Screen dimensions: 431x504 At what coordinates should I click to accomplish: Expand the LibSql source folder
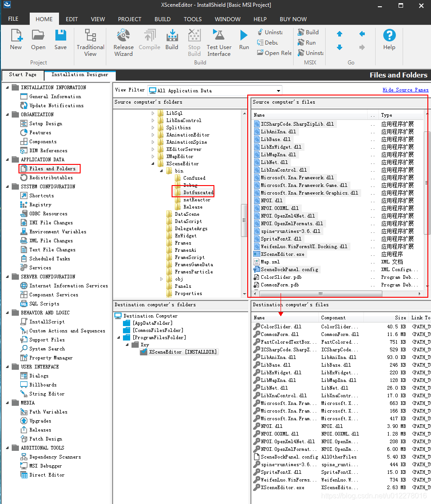[x=153, y=113]
